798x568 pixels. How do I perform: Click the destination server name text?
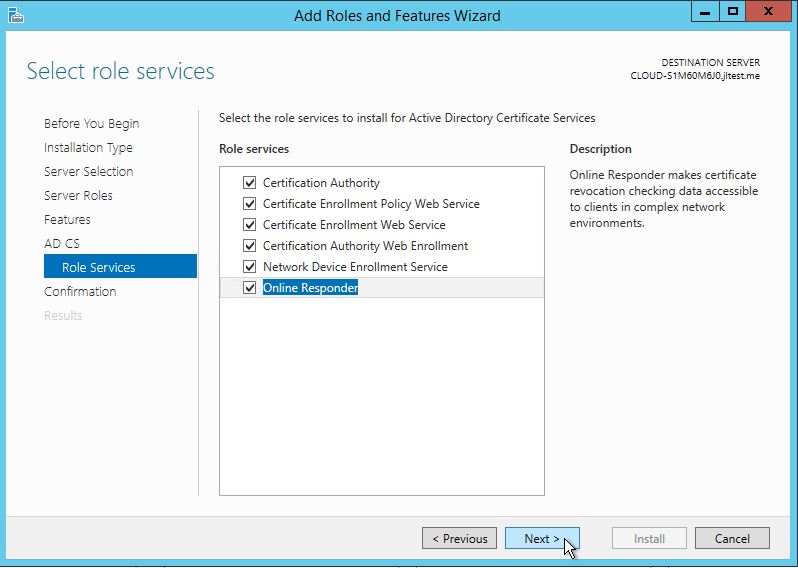(x=695, y=76)
